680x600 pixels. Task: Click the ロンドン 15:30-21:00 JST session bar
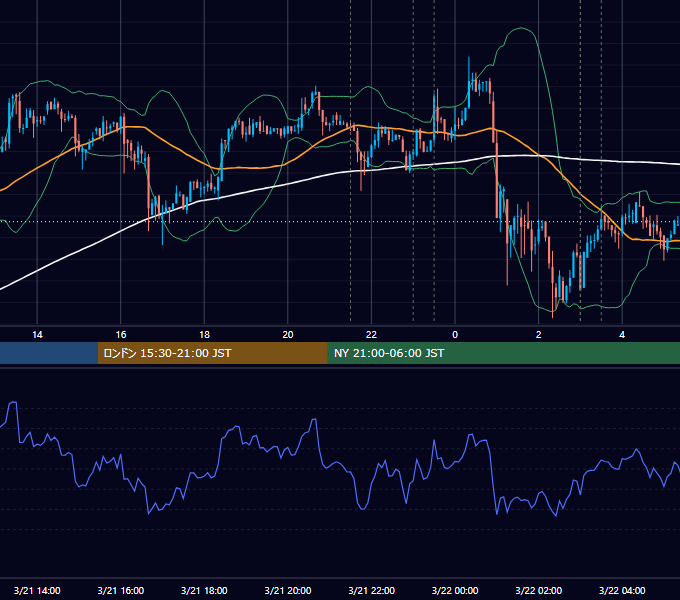pos(212,353)
